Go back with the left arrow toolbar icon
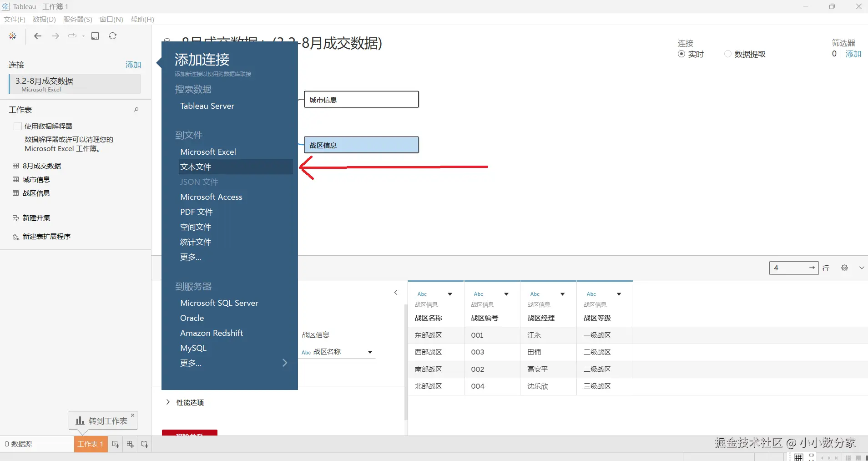 point(38,36)
